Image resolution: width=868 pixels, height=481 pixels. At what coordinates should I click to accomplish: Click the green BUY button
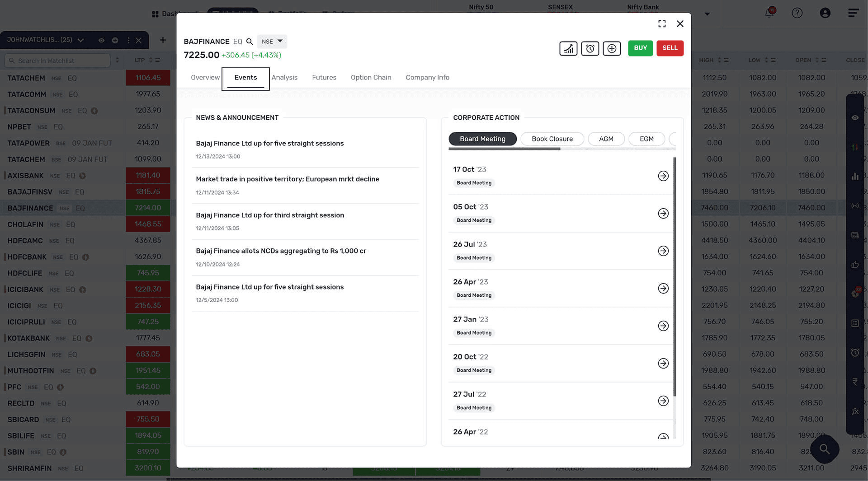[640, 48]
